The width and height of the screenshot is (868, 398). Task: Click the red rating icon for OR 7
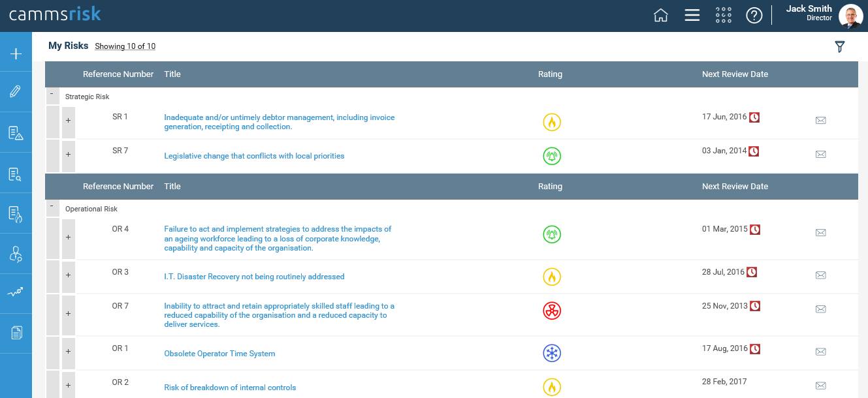[x=552, y=311]
